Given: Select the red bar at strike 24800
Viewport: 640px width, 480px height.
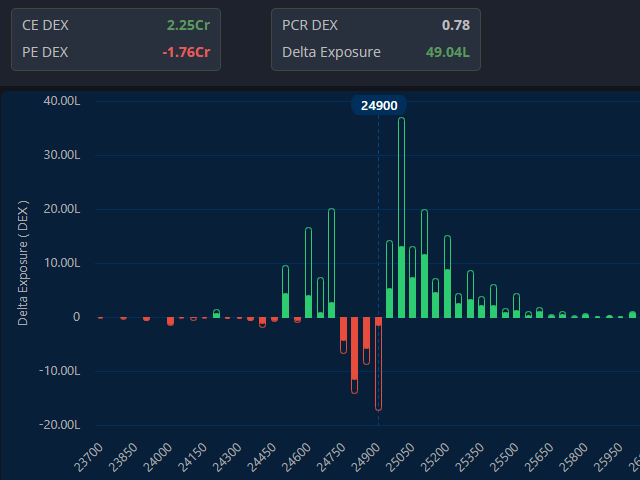Looking at the screenshot, I should pos(355,355).
